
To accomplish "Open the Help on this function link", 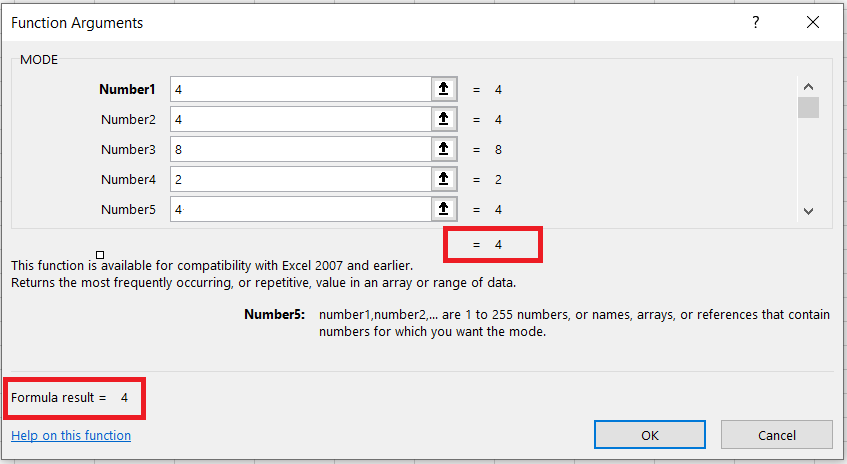I will coord(71,435).
